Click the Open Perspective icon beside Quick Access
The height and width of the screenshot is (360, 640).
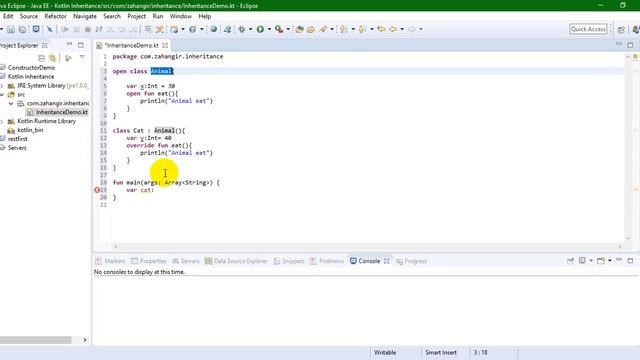coord(621,29)
